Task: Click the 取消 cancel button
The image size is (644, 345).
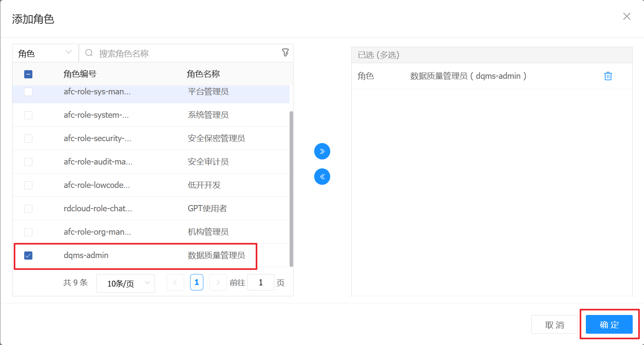Action: tap(554, 324)
